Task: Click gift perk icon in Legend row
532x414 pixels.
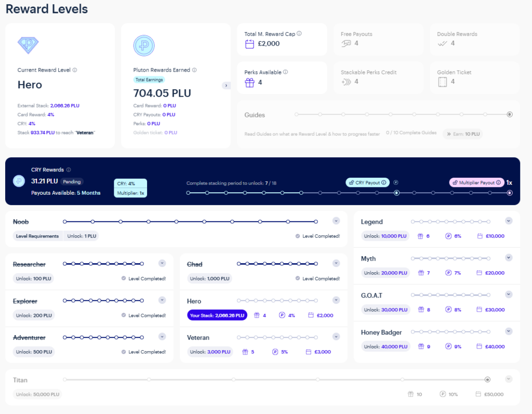Action: pos(420,236)
